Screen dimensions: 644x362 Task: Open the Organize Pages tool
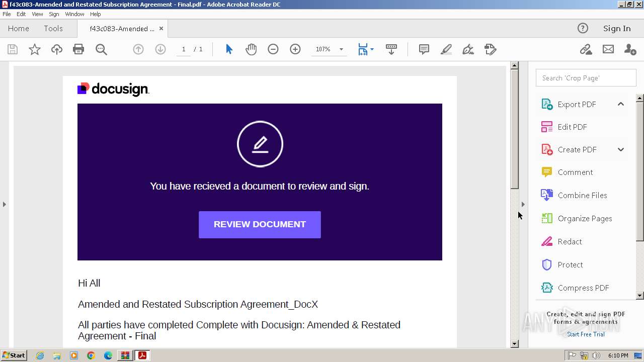pyautogui.click(x=585, y=218)
